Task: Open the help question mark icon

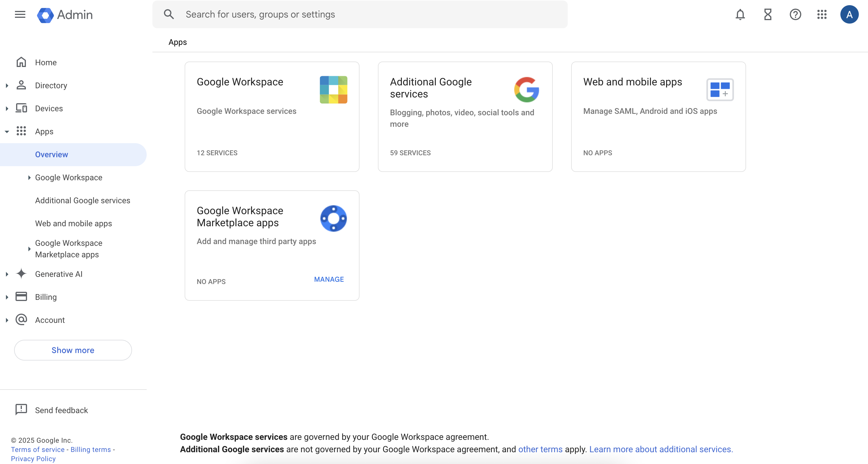Action: click(x=795, y=14)
